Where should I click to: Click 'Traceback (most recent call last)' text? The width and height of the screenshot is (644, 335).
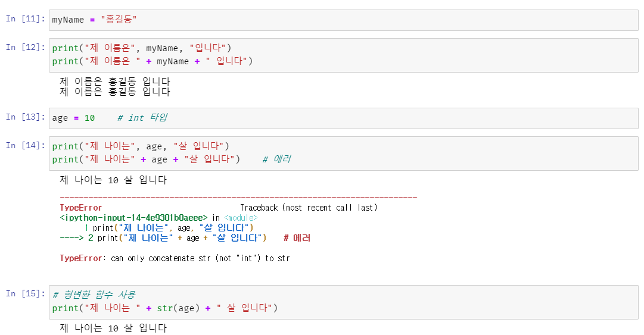pyautogui.click(x=309, y=208)
